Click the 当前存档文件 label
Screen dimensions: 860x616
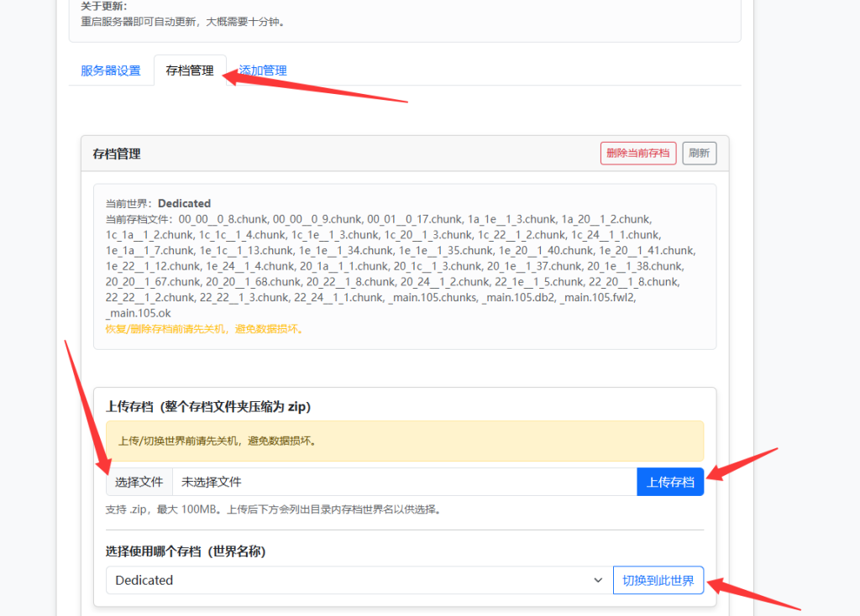(x=136, y=220)
